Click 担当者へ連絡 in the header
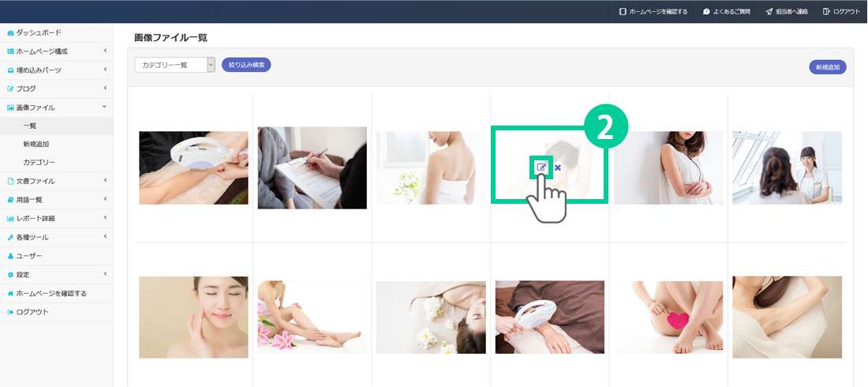 [x=787, y=11]
